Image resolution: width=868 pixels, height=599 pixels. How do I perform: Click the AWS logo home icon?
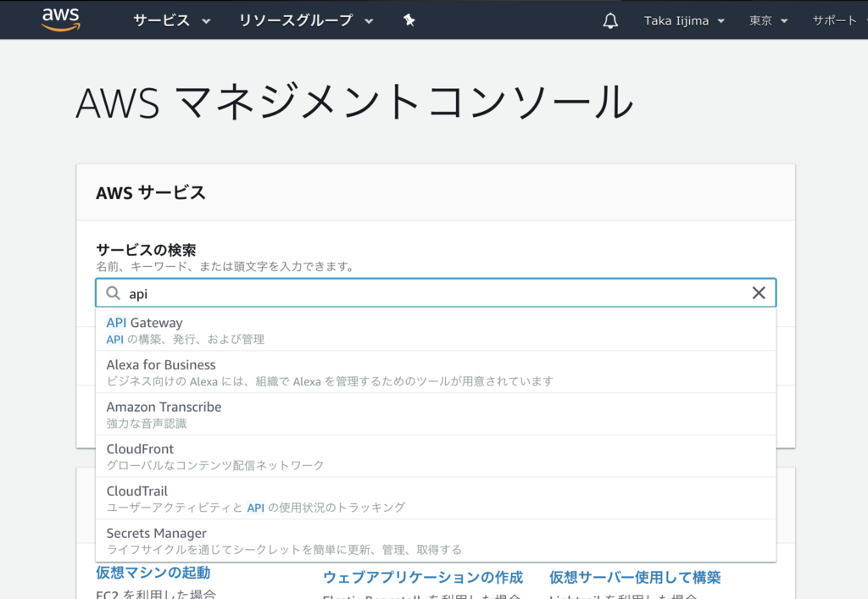(61, 20)
